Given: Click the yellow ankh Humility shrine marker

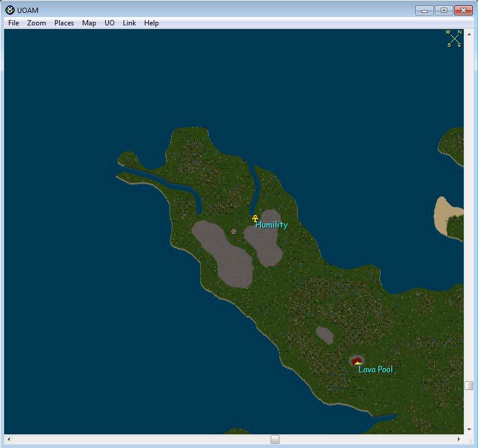Looking at the screenshot, I should click(255, 219).
